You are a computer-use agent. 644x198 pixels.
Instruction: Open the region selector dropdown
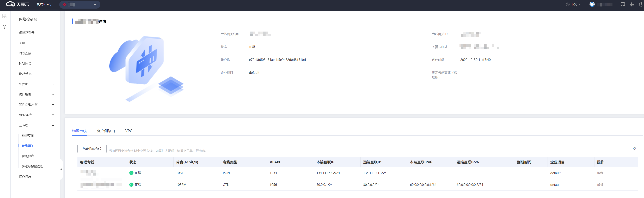80,5
